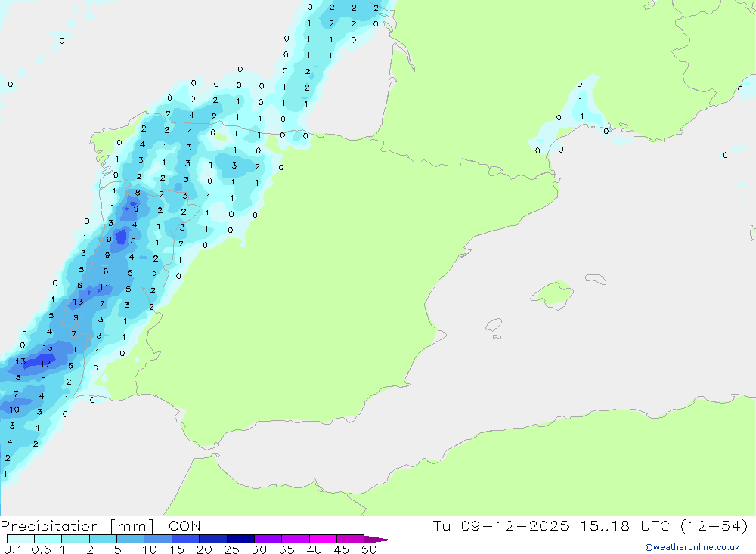Click the legend tick label '0.1'

[x=13, y=549]
